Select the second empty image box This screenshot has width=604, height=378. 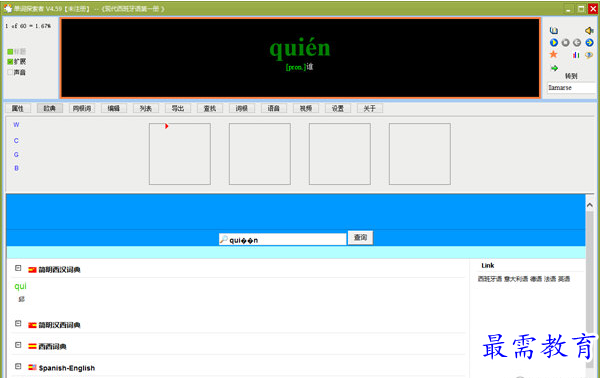tap(260, 154)
